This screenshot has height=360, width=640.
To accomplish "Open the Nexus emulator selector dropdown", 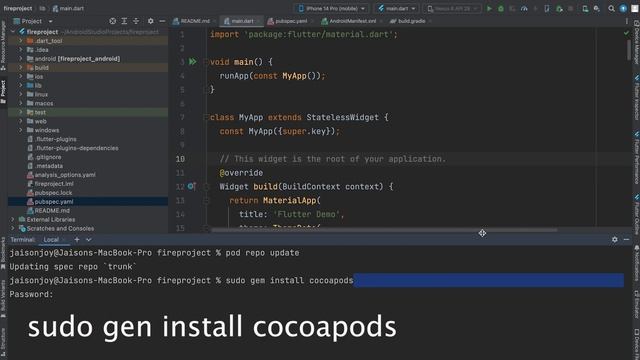I will (x=452, y=9).
